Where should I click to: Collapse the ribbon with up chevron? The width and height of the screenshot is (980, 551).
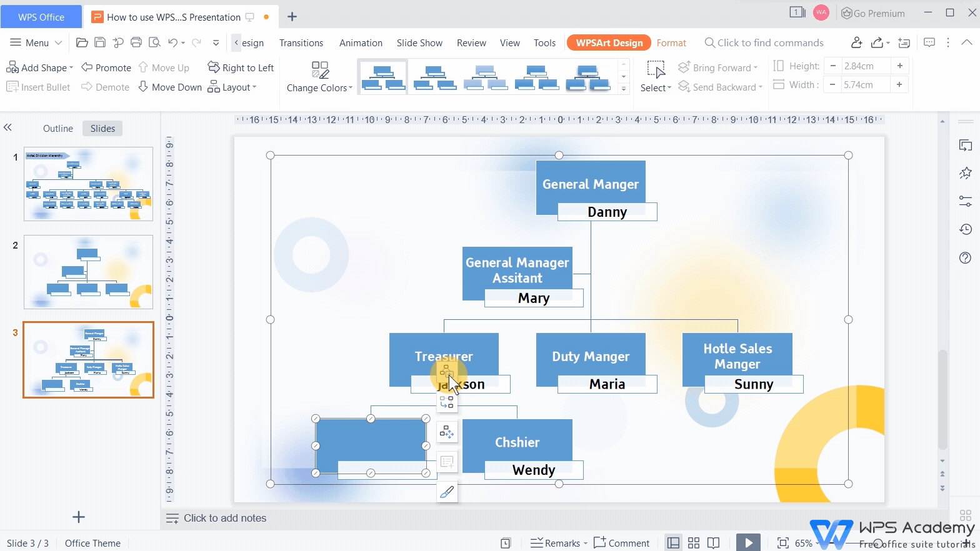(967, 42)
